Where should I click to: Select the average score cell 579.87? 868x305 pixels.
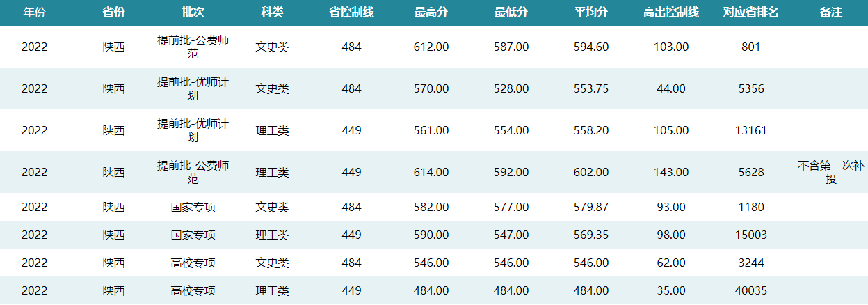(591, 207)
